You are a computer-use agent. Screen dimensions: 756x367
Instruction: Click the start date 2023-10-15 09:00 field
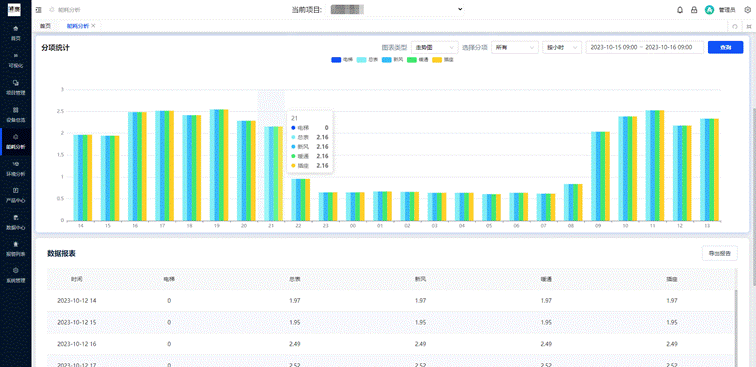(614, 47)
